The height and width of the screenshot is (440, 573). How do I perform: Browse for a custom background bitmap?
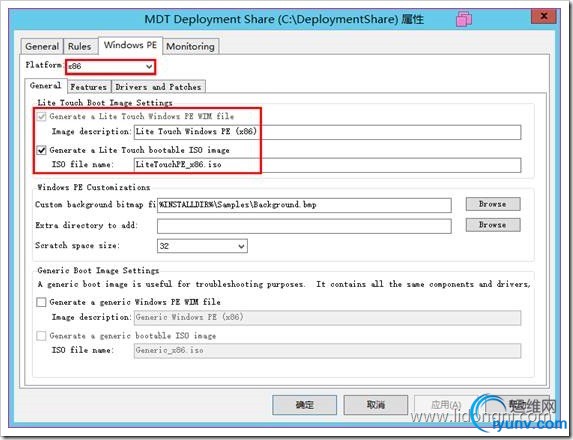(x=493, y=204)
